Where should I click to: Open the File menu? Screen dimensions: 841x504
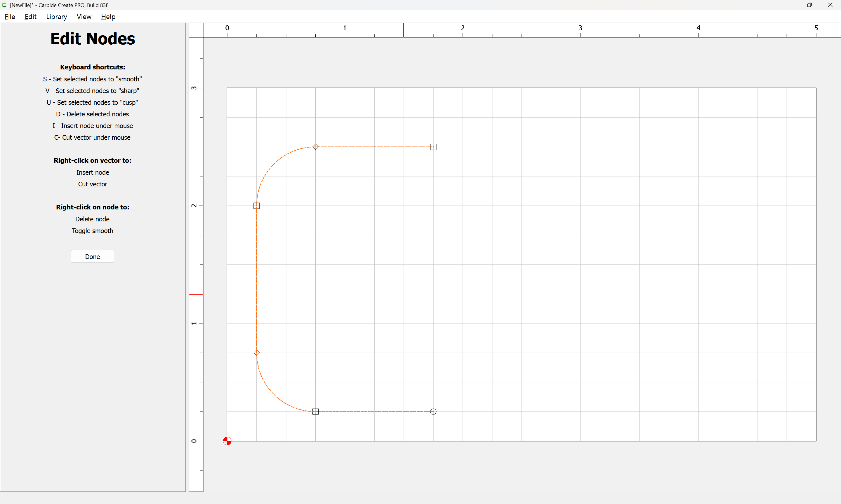tap(10, 17)
